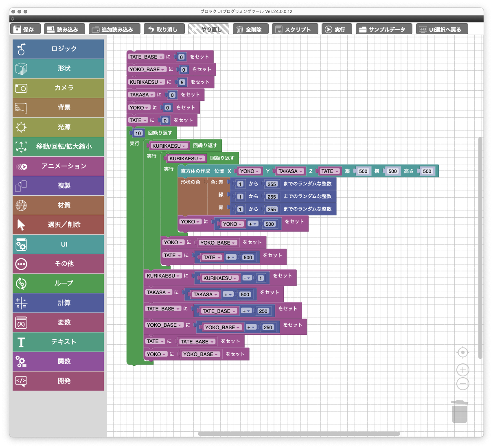
Task: Click the workspace trash can icon
Action: [x=460, y=411]
